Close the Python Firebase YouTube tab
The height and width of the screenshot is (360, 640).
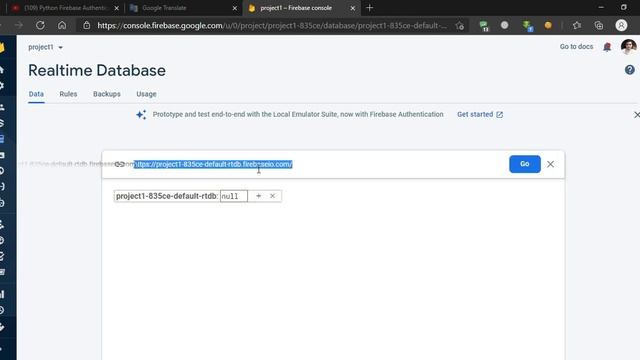click(116, 8)
